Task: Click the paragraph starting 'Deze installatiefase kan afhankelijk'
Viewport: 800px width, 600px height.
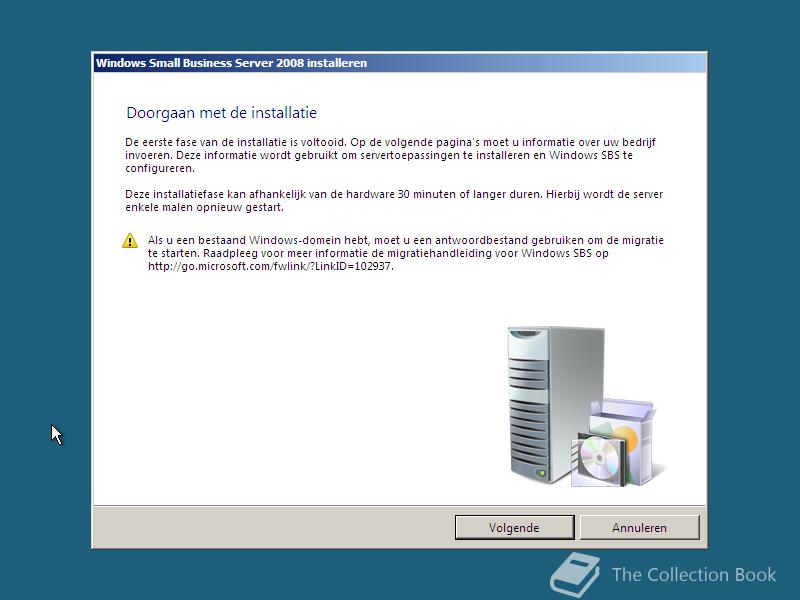Action: 394,201
